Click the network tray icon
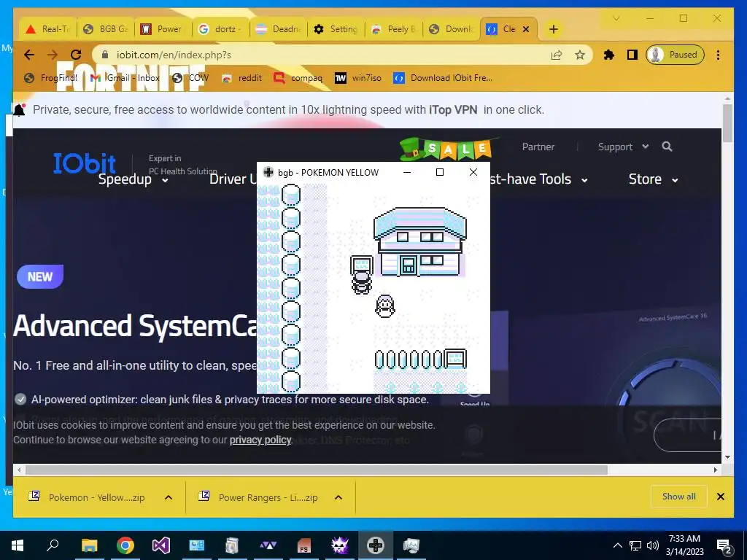 pyautogui.click(x=635, y=545)
